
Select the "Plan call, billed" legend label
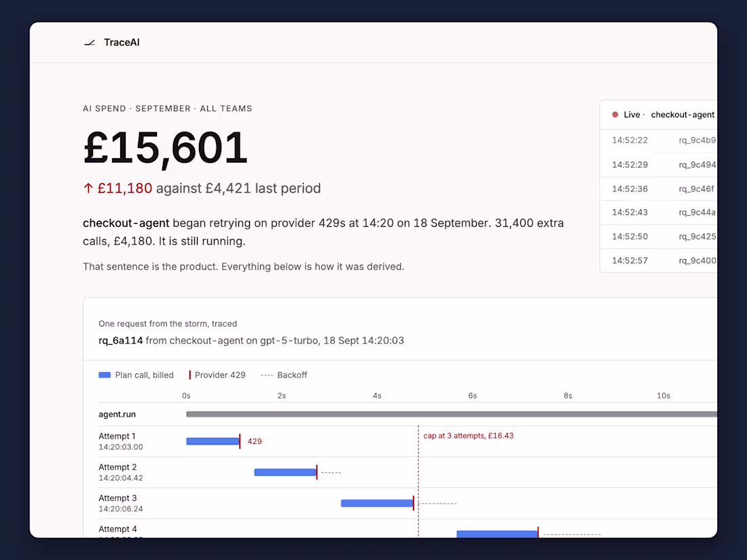tap(145, 375)
